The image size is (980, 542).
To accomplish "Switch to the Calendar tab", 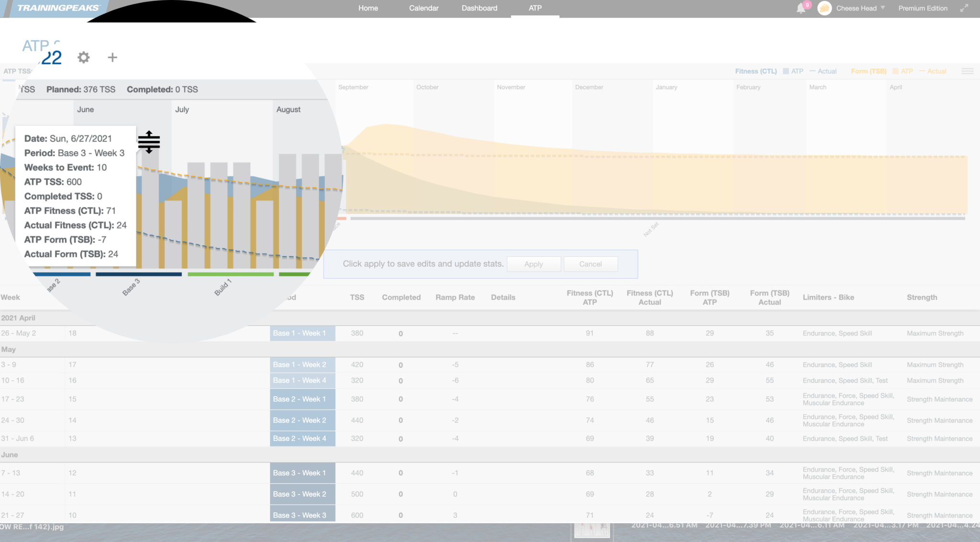I will [x=423, y=8].
